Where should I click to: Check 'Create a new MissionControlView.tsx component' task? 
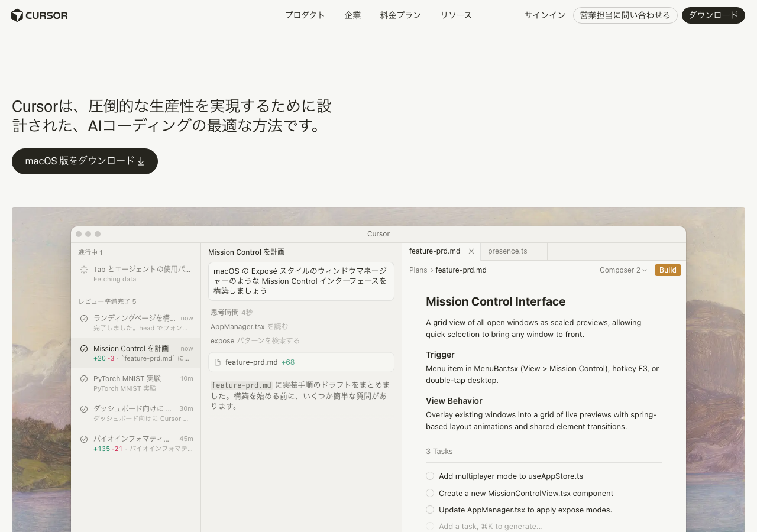430,493
